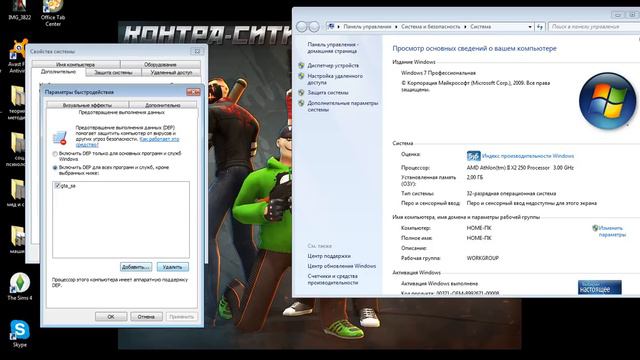Select DEP for all programs except selected
Image resolution: width=640 pixels, height=360 pixels.
click(x=55, y=168)
